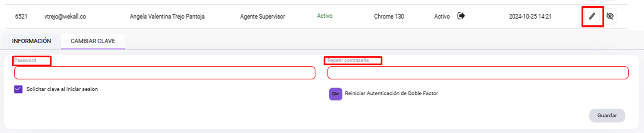Toggle the crossed-out eye visibility icon

[610, 16]
